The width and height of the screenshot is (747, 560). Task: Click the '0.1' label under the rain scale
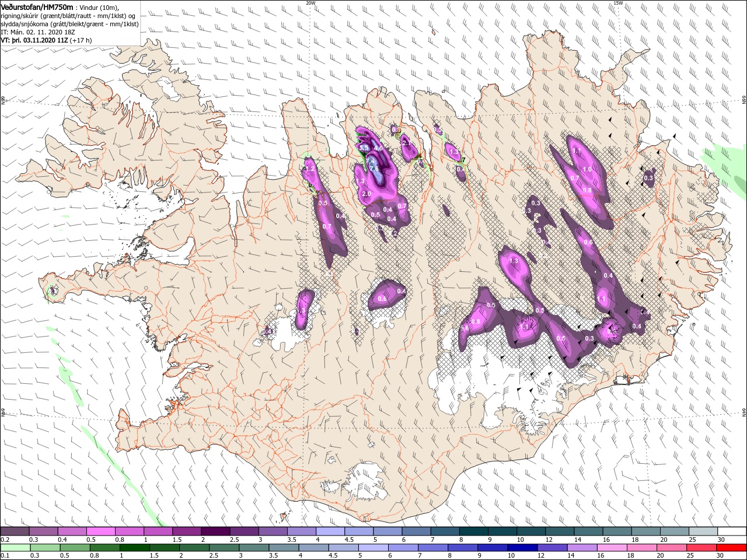pyautogui.click(x=5, y=556)
